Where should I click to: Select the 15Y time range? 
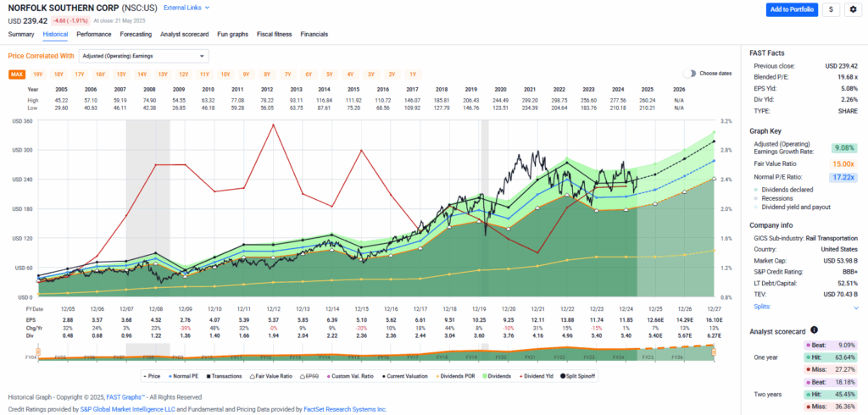(x=120, y=75)
